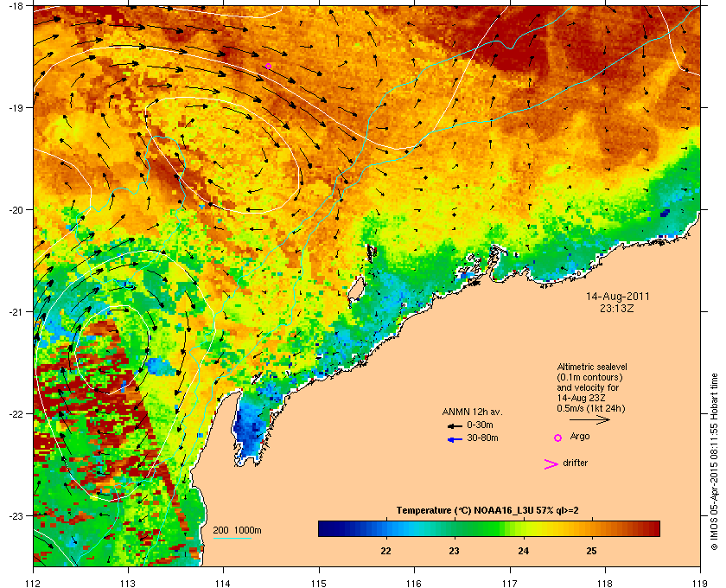The height and width of the screenshot is (588, 726).
Task: Click the colorbar tick label 24
Action: (x=523, y=551)
